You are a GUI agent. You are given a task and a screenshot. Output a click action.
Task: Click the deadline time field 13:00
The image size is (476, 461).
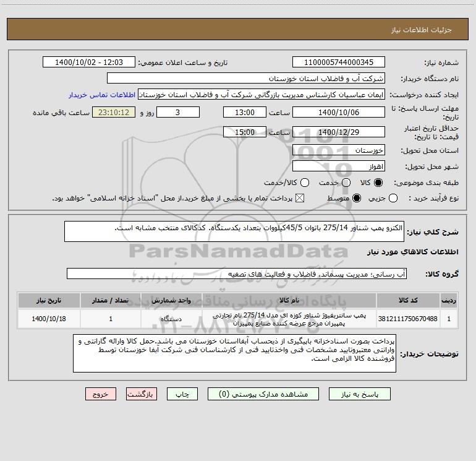(x=245, y=113)
